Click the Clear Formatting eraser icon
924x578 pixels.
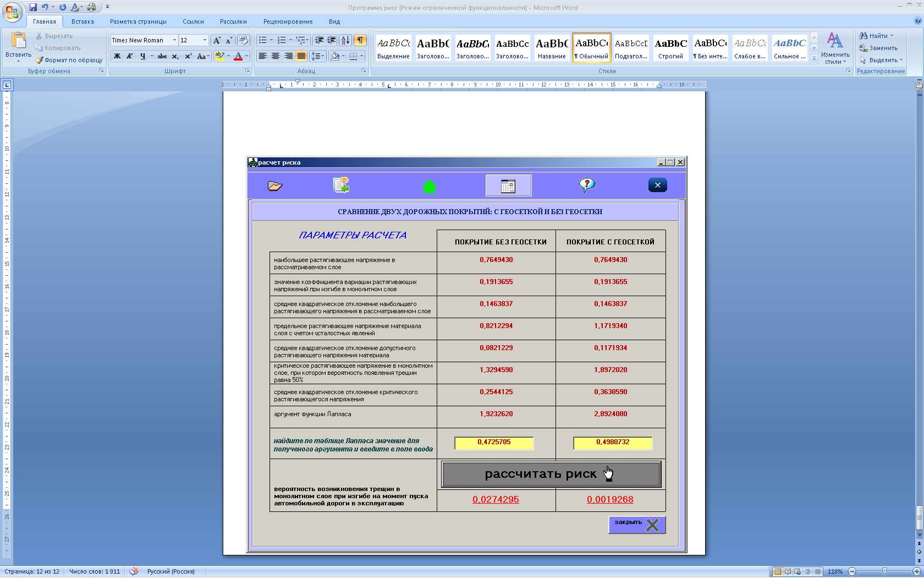click(x=244, y=40)
